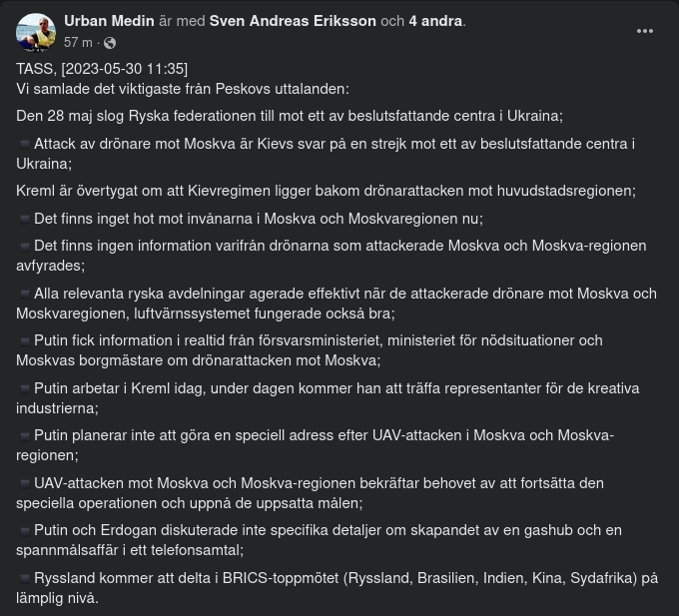Click the bullet icon before "Ryssland kommer att delta"
Viewport: 679px width, 616px height.
tap(24, 578)
